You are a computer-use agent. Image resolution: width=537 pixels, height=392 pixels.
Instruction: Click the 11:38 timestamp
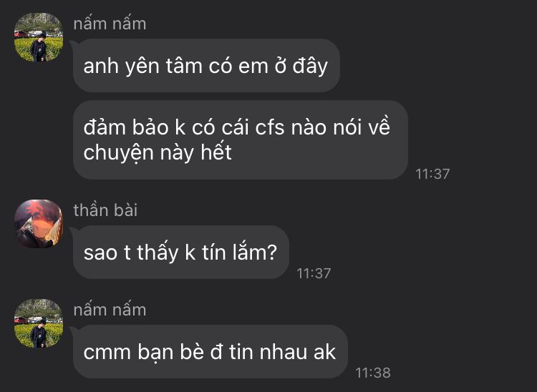pyautogui.click(x=373, y=373)
